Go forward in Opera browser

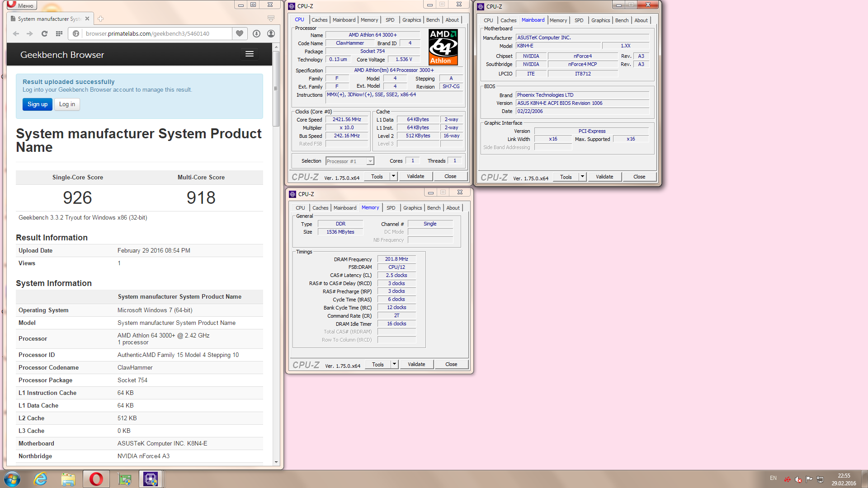pos(30,33)
